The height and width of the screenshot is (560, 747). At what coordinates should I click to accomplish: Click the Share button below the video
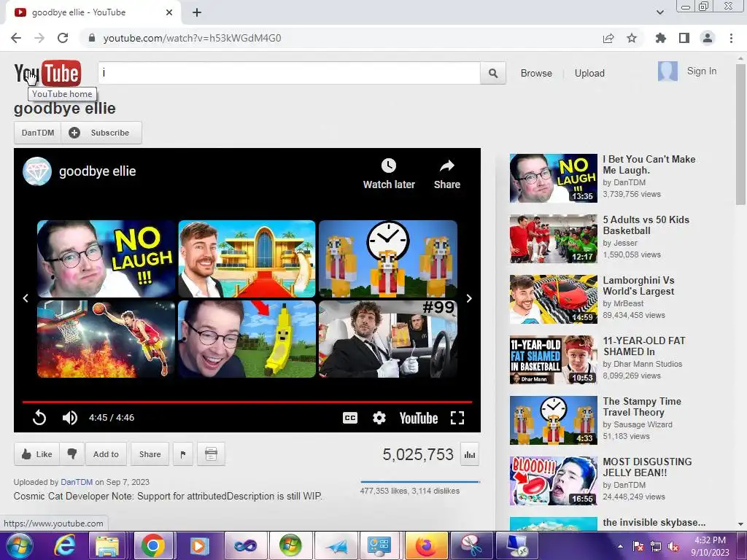tap(150, 454)
